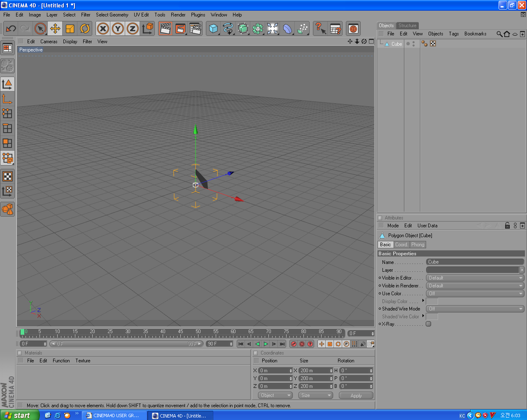The height and width of the screenshot is (420, 527).
Task: Open the Use Color dropdown
Action: [x=475, y=294]
